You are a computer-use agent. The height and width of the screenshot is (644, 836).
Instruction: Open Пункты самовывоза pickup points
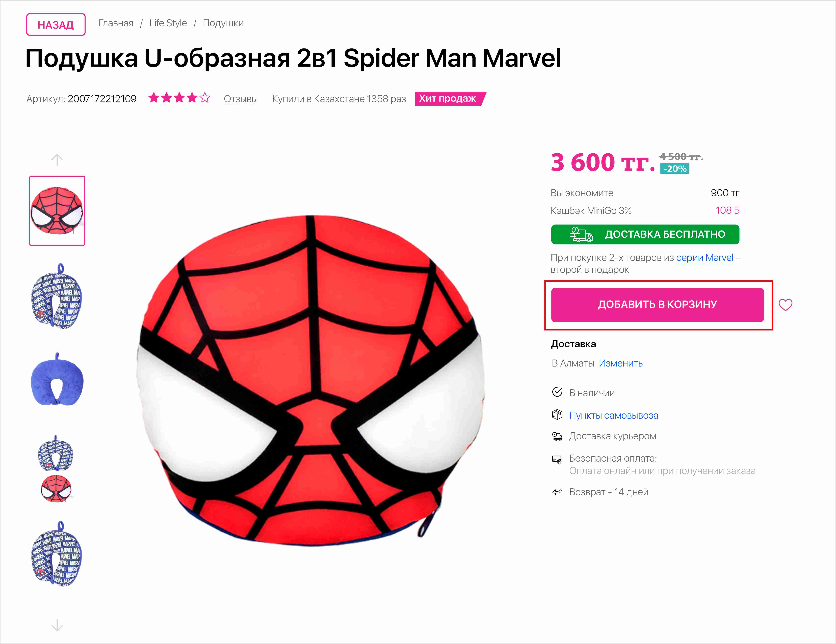[613, 416]
